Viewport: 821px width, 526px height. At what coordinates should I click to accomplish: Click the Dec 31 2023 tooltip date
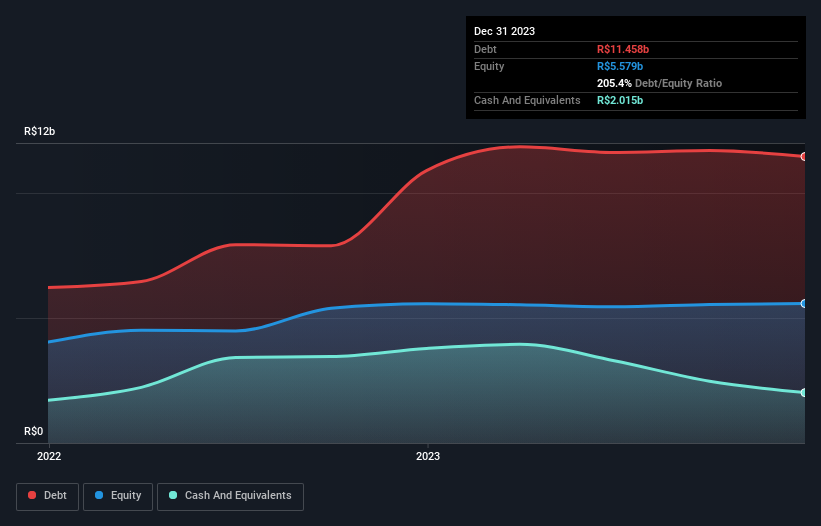coord(504,31)
